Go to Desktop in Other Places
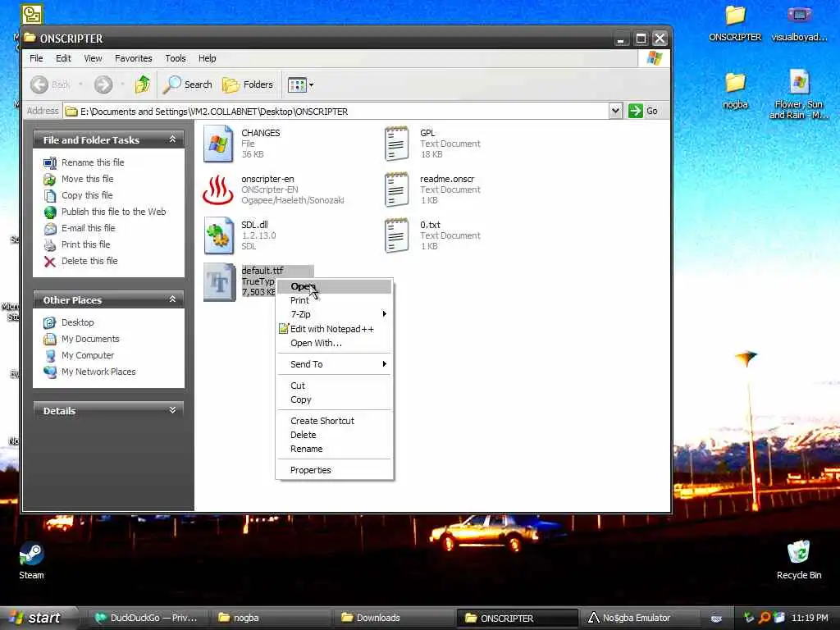Screen dimensions: 840x630 click(x=77, y=322)
